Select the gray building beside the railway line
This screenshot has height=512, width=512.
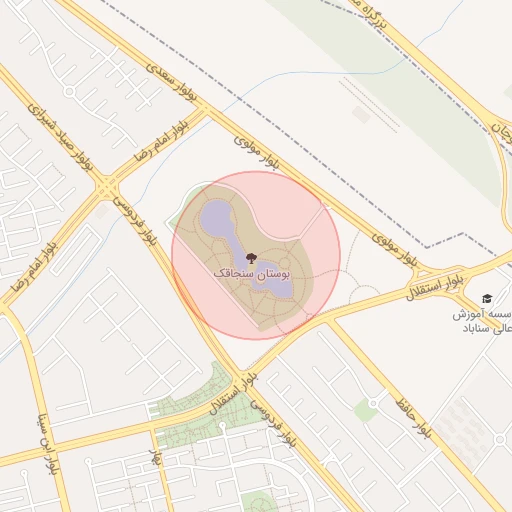point(362,114)
